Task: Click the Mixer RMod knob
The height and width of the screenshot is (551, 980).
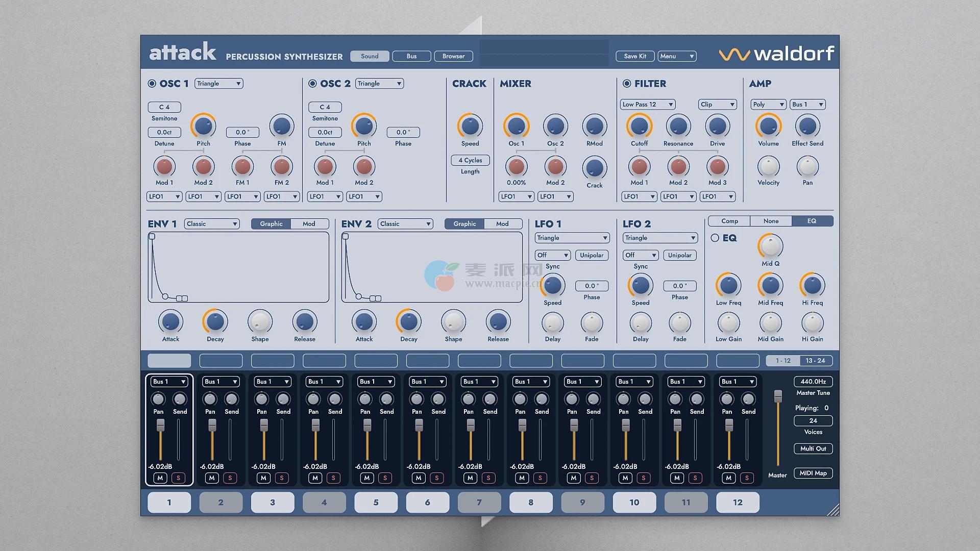Action: click(594, 126)
